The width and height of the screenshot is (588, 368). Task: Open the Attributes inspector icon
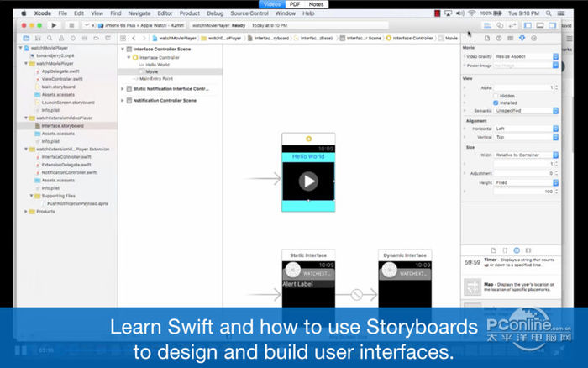coord(522,39)
